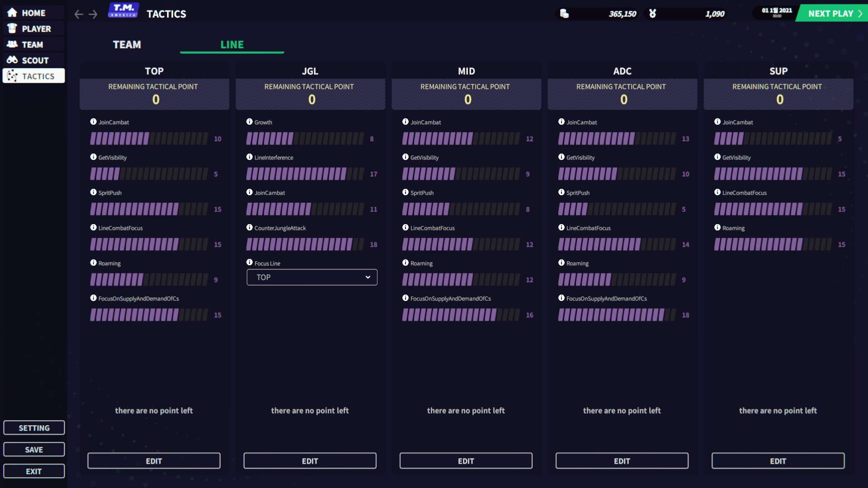Click the info icon beside SUP LineCombatFocus
Image resolution: width=868 pixels, height=488 pixels.
tap(717, 192)
